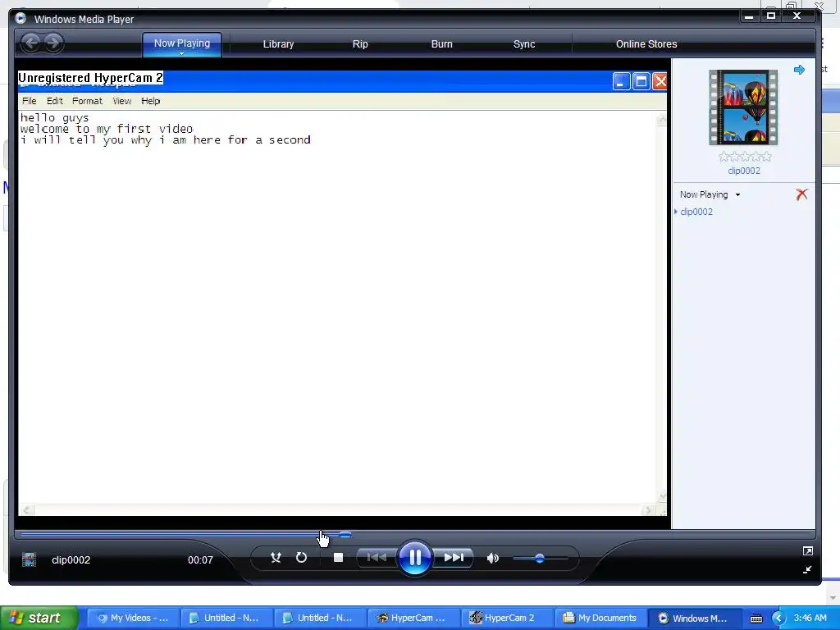The height and width of the screenshot is (630, 840).
Task: Switch to My Videos taskbar window
Action: point(133,618)
